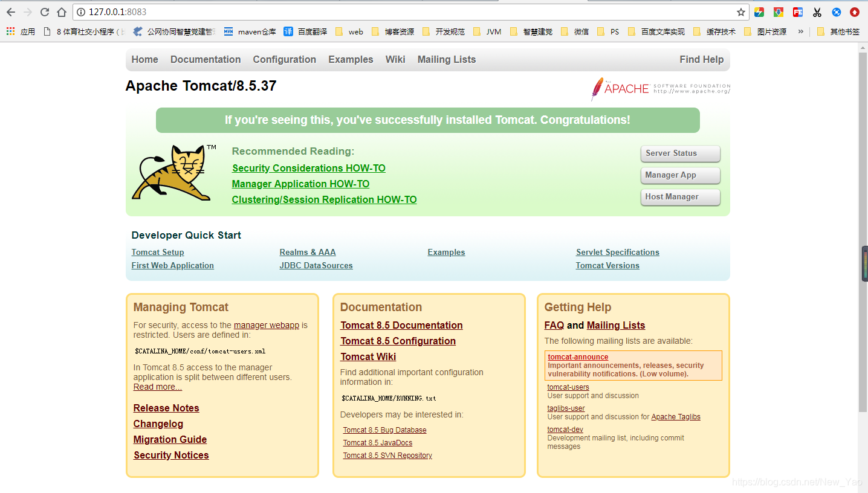The height and width of the screenshot is (493, 868).
Task: Click the browser forward arrow
Action: [x=27, y=12]
